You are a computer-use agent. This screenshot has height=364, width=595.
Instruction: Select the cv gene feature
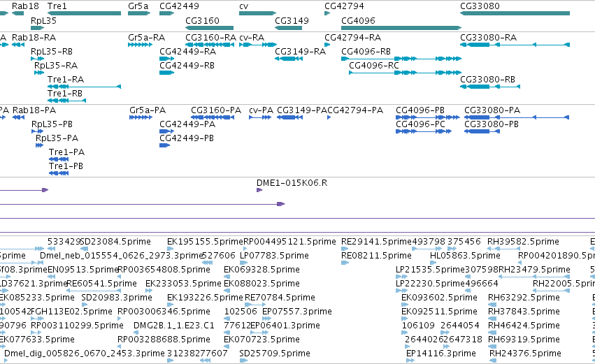258,13
